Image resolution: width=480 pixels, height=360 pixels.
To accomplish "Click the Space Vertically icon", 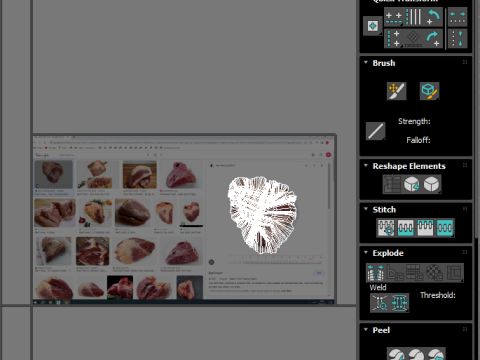I will pyautogui.click(x=457, y=38).
